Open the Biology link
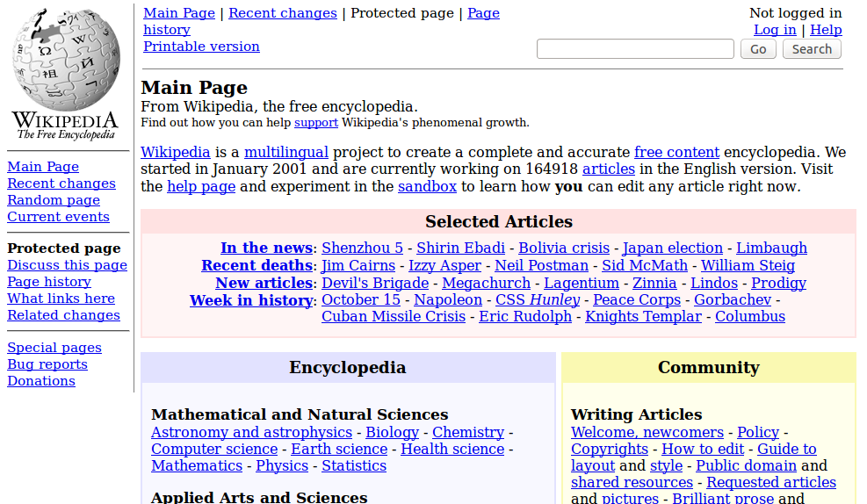Image resolution: width=867 pixels, height=504 pixels. 392,433
